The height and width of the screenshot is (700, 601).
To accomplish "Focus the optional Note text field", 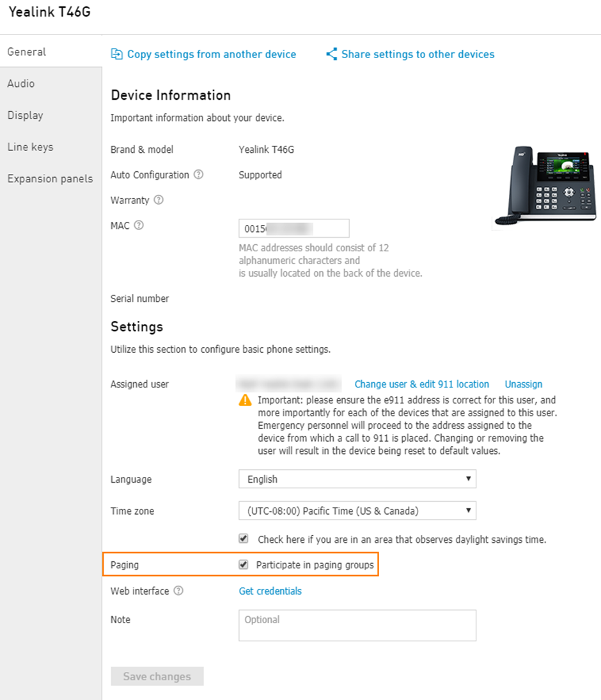I will [357, 625].
